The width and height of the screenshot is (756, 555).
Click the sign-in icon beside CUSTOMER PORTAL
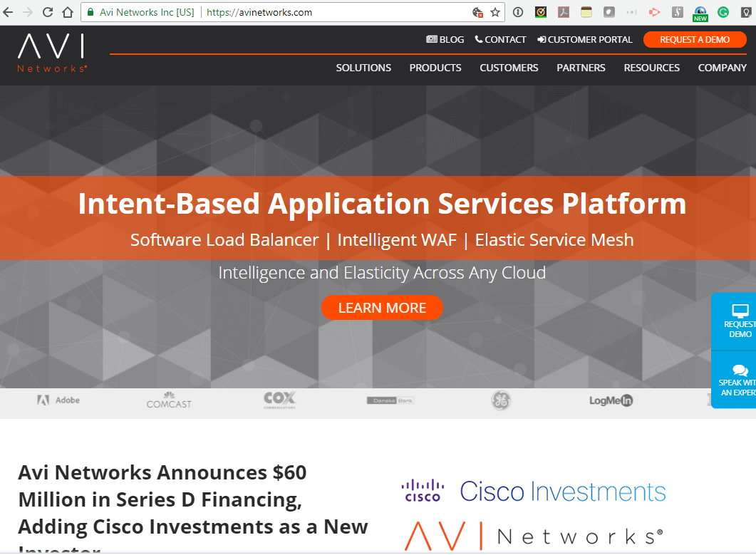(x=541, y=39)
